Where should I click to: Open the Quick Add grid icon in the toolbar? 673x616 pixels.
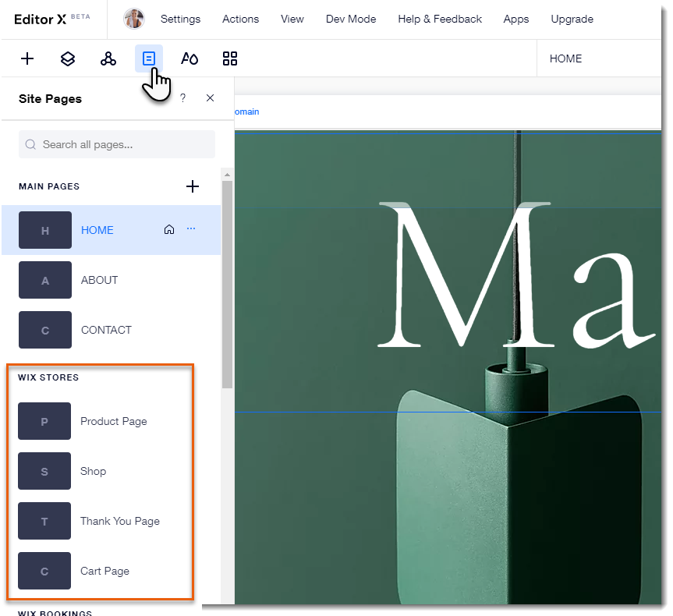[230, 58]
